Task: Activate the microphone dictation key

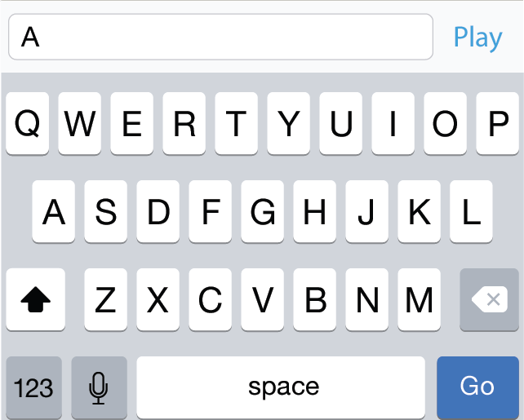Action: pyautogui.click(x=99, y=387)
